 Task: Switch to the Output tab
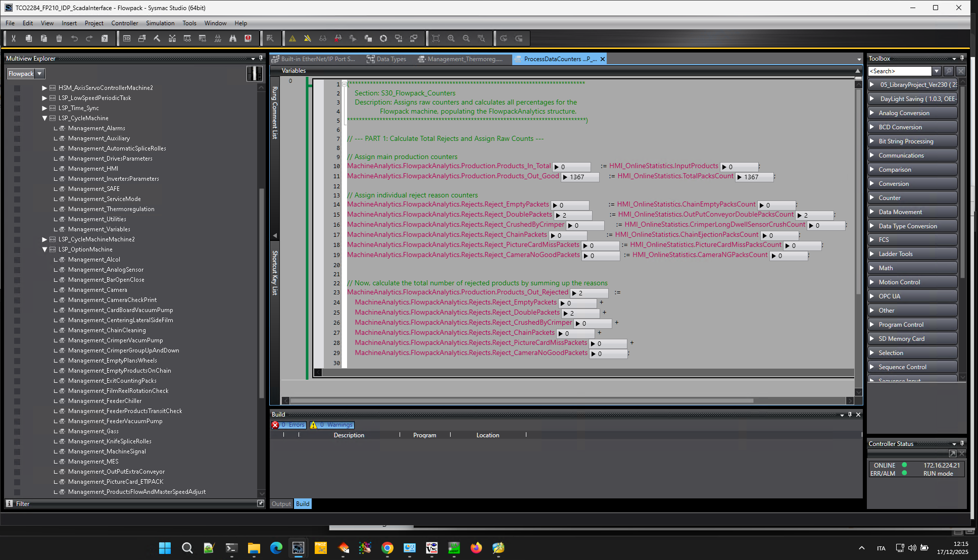281,503
